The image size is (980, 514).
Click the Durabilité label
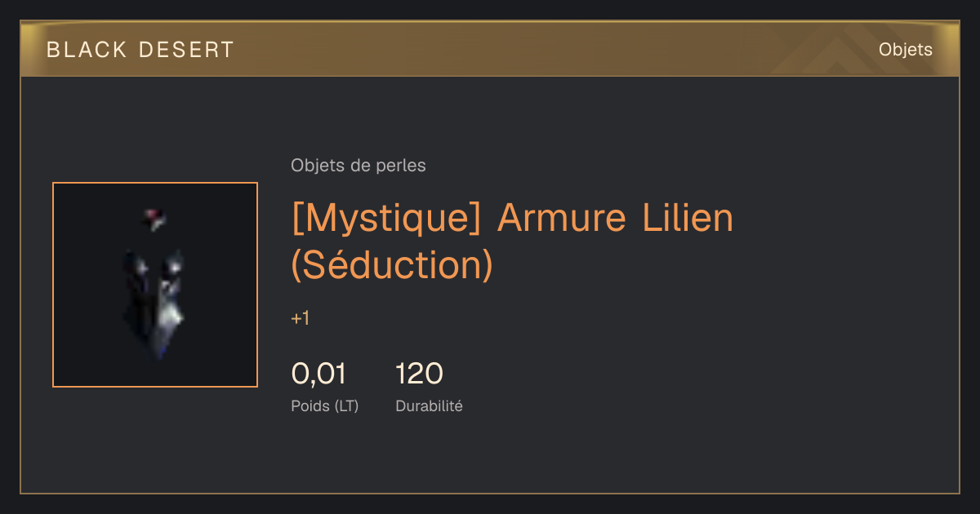[x=429, y=405]
